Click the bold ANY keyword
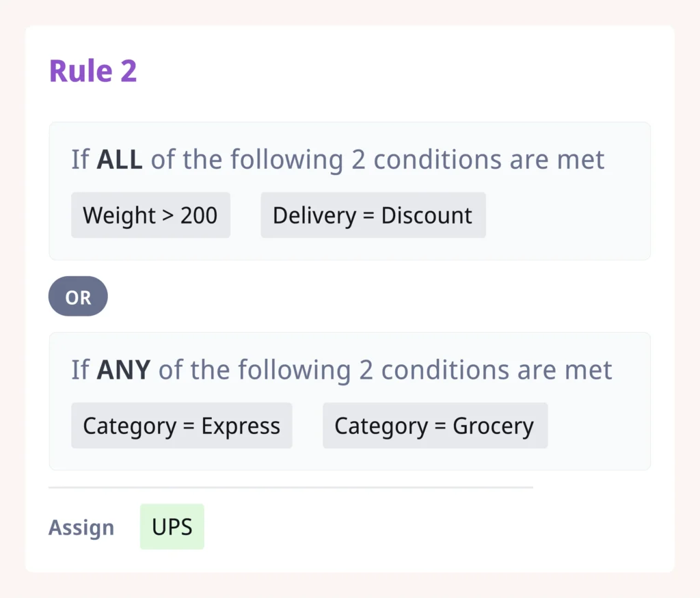The width and height of the screenshot is (700, 598). click(x=124, y=370)
